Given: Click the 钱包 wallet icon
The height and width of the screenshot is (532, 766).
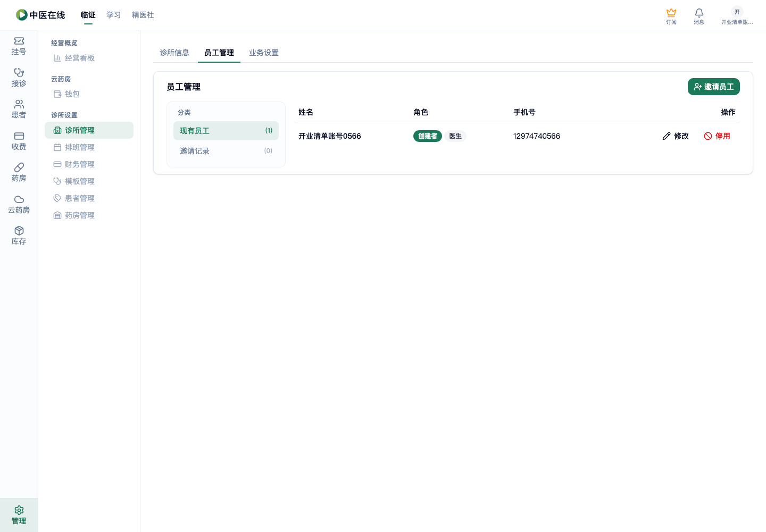Looking at the screenshot, I should click(57, 94).
